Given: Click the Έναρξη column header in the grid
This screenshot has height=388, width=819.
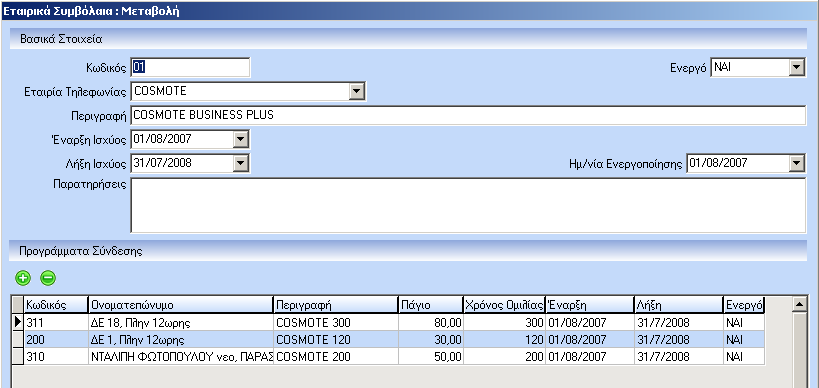Looking at the screenshot, I should click(x=590, y=304).
